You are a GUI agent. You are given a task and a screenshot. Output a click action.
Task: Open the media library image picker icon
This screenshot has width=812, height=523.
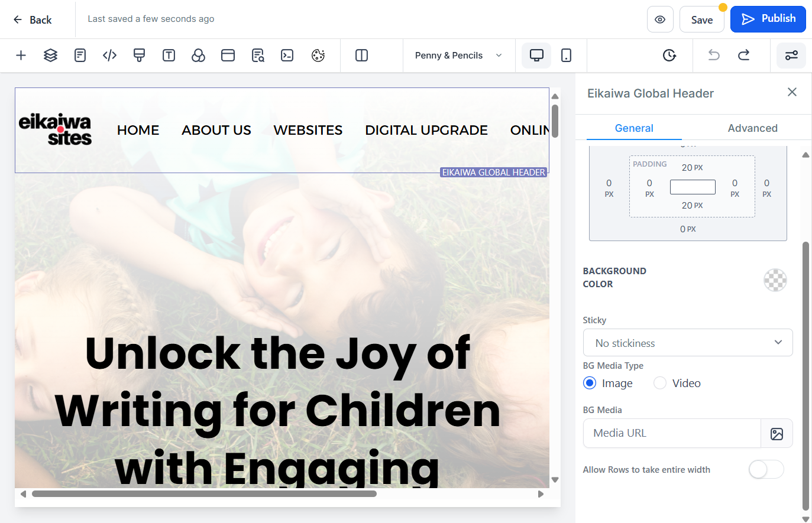[x=777, y=434]
